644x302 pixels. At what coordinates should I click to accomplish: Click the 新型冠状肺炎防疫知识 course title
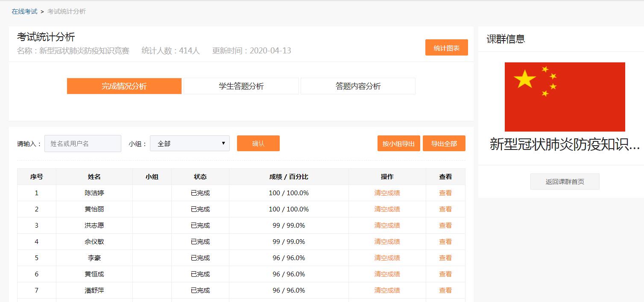(x=565, y=144)
